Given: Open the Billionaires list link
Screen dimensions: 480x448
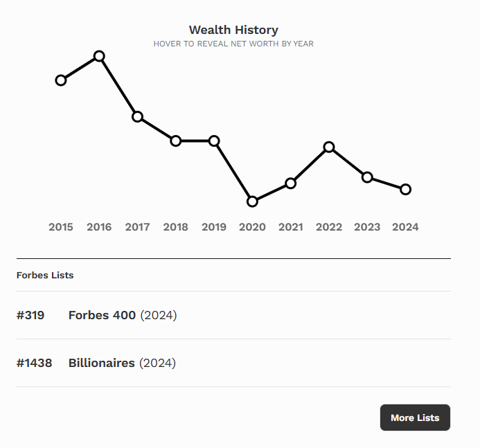Looking at the screenshot, I should coord(102,363).
